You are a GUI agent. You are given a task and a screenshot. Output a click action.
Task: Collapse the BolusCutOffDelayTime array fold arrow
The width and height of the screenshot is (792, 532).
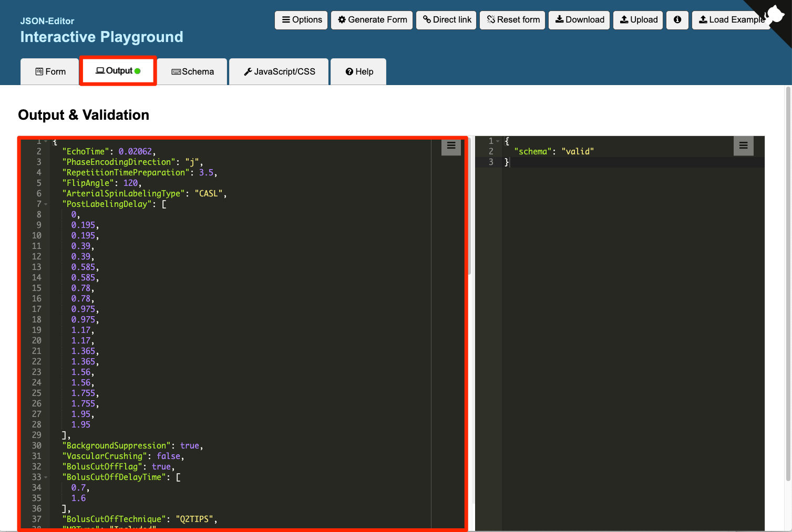46,477
